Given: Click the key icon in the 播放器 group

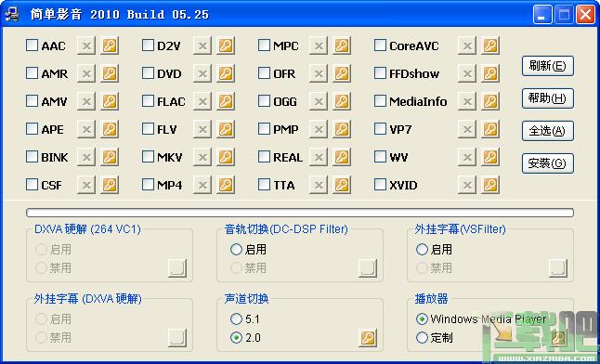Looking at the screenshot, I should click(558, 338).
